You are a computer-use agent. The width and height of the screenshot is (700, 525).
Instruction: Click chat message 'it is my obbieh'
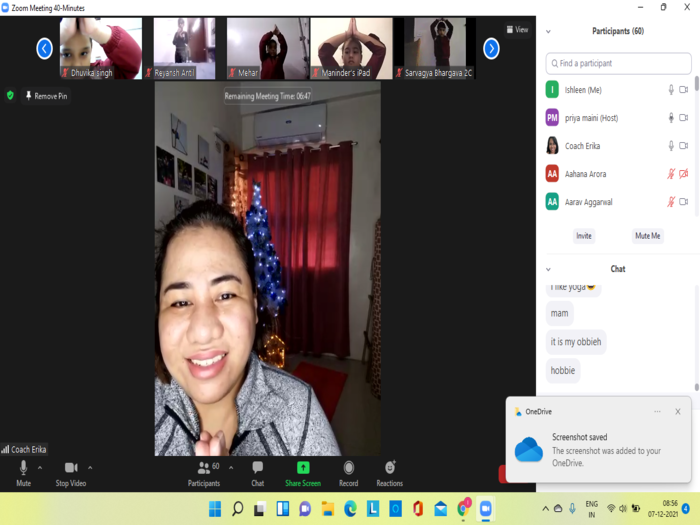tap(576, 342)
